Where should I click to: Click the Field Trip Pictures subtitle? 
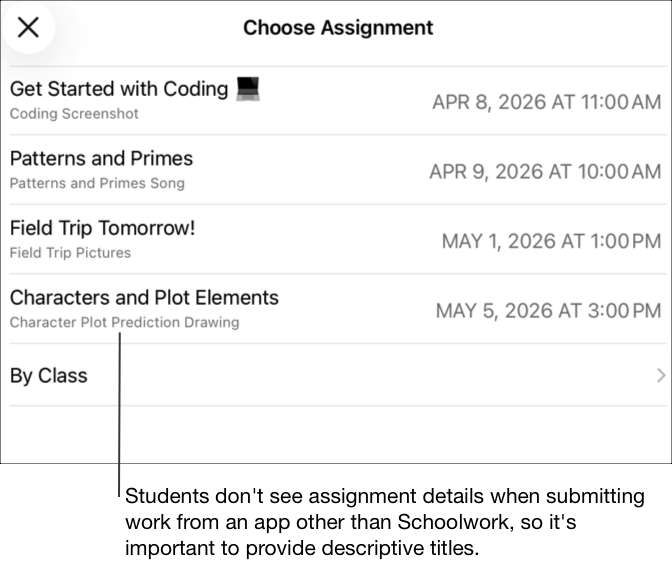[70, 253]
